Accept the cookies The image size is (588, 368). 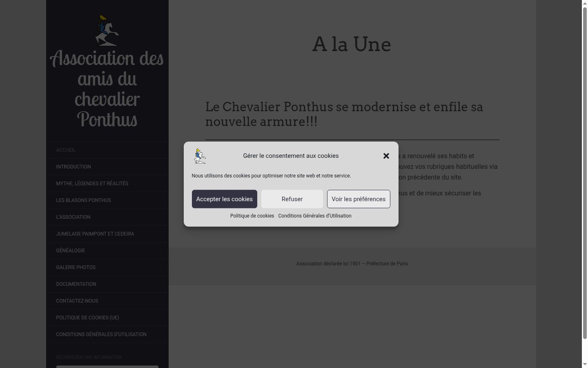click(x=225, y=199)
